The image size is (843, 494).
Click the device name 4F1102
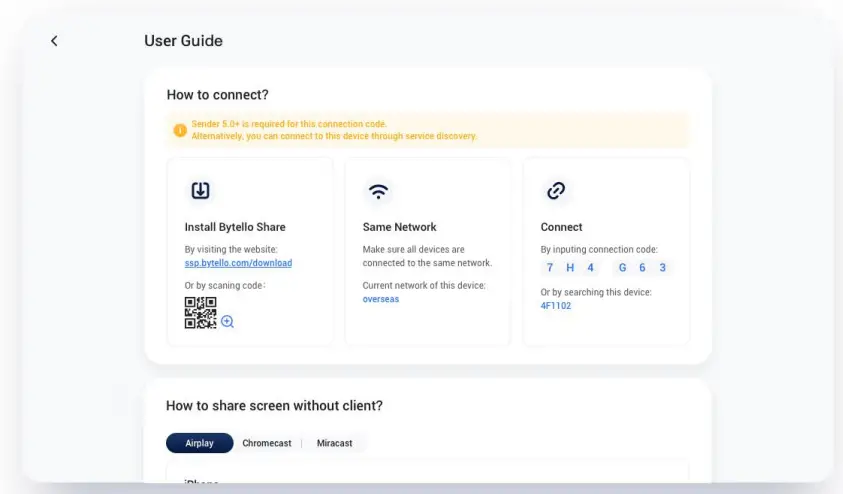555,305
